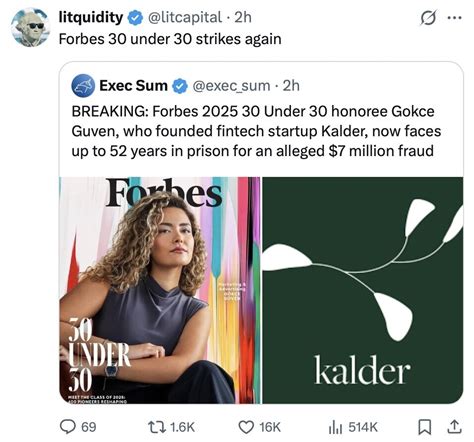Like the tweet with heart icon

pos(246,427)
